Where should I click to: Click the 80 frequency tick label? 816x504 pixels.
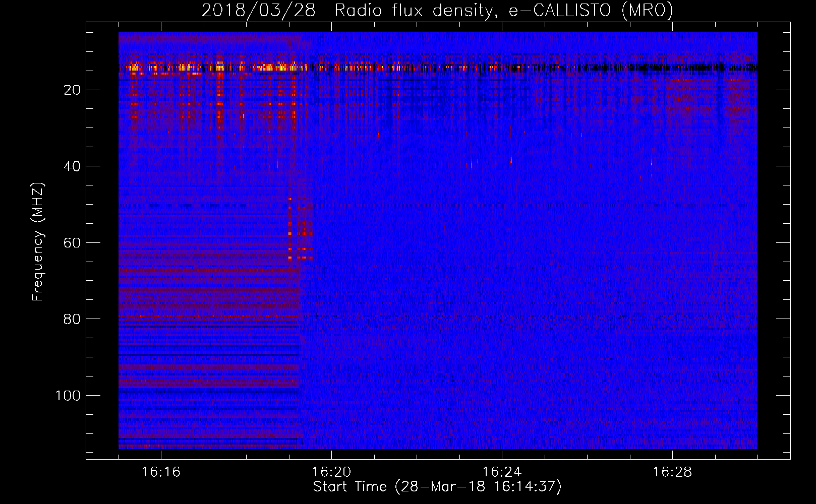(x=73, y=319)
